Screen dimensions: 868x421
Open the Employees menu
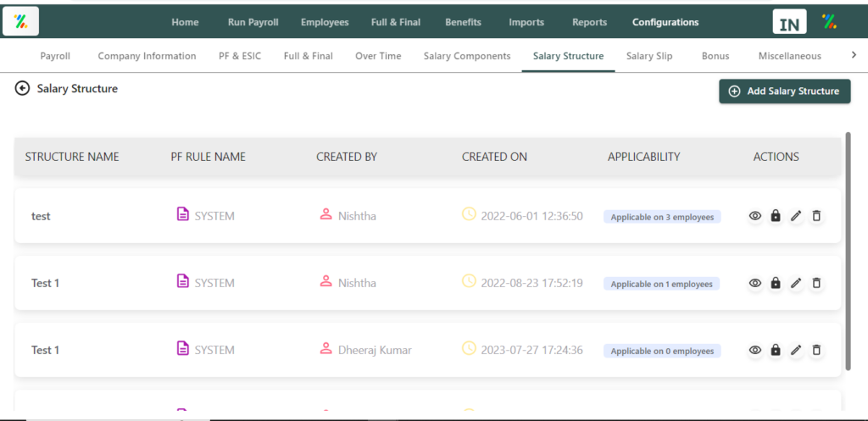click(325, 22)
